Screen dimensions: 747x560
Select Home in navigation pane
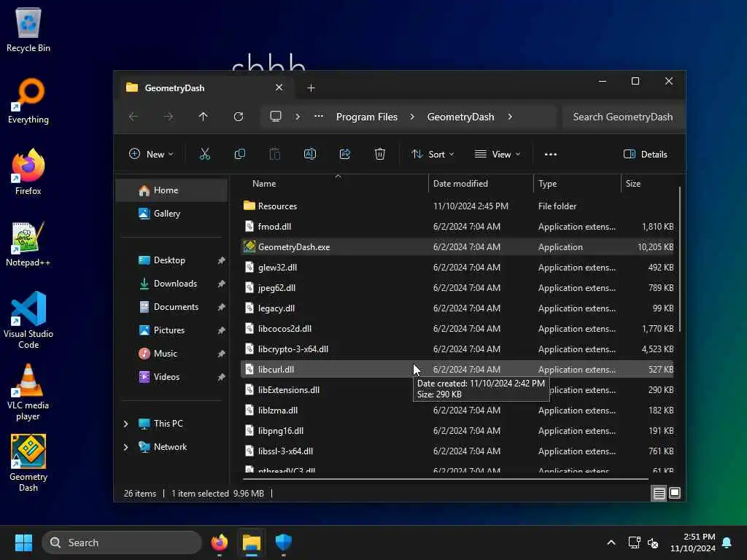tap(172, 190)
